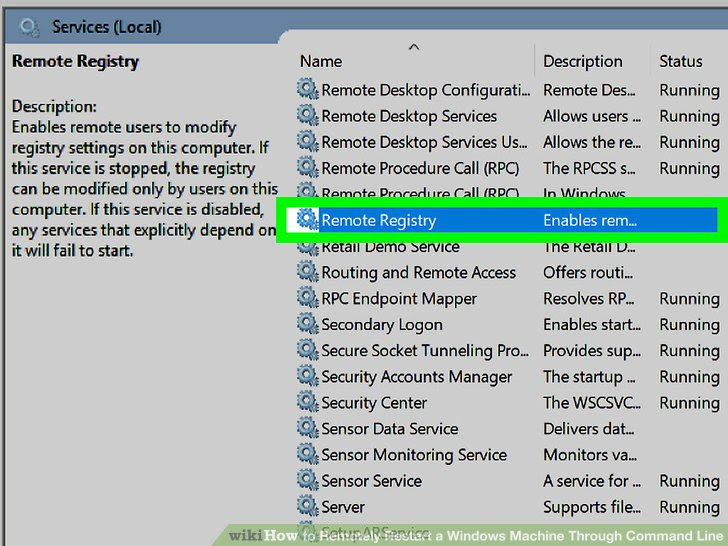Click gear icon of Server service
Screen dimensions: 728x546
click(x=307, y=506)
